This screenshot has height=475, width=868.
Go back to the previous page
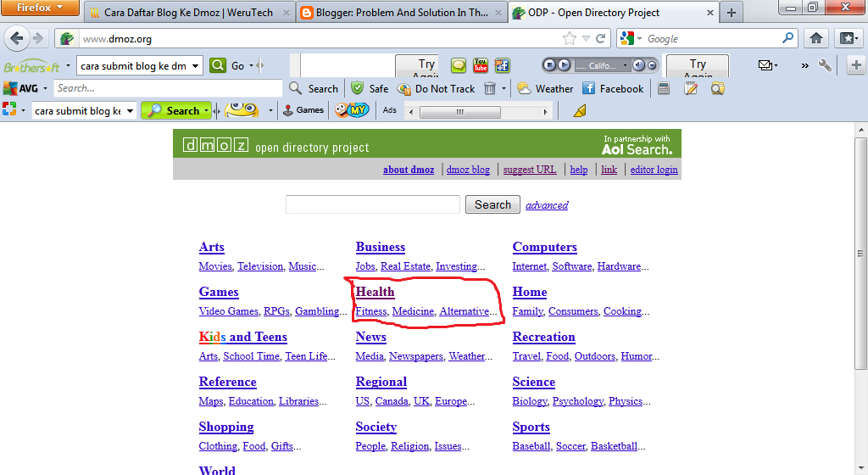coord(17,38)
